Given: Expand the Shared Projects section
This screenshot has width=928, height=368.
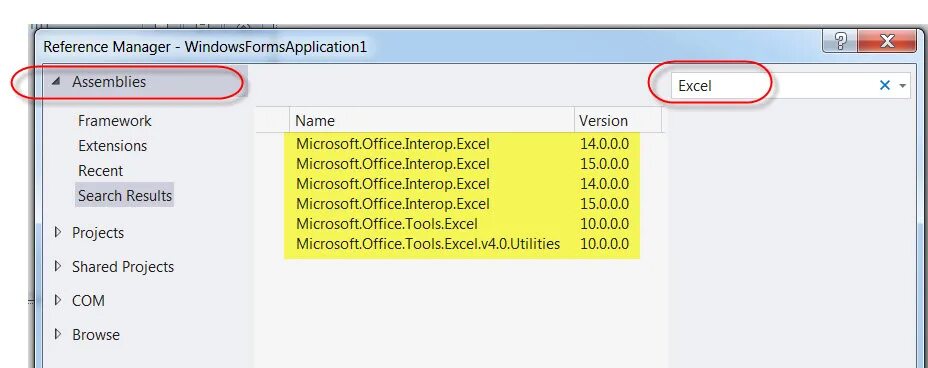Looking at the screenshot, I should 57,266.
